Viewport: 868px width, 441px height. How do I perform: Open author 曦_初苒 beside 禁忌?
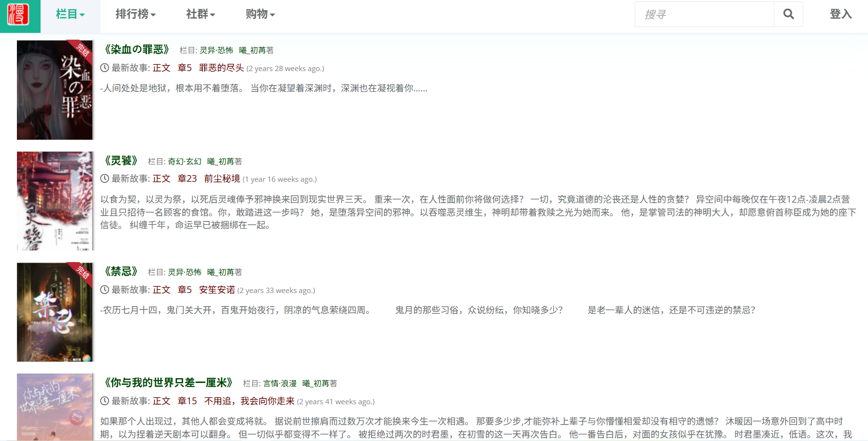coord(220,272)
